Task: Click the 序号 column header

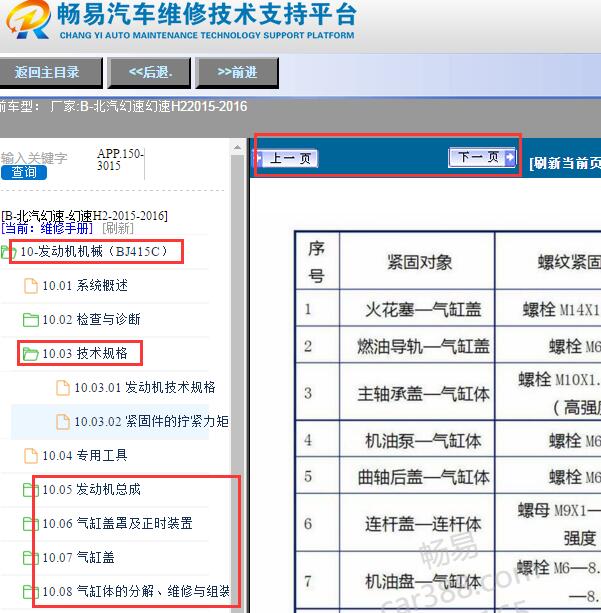Action: pyautogui.click(x=317, y=261)
